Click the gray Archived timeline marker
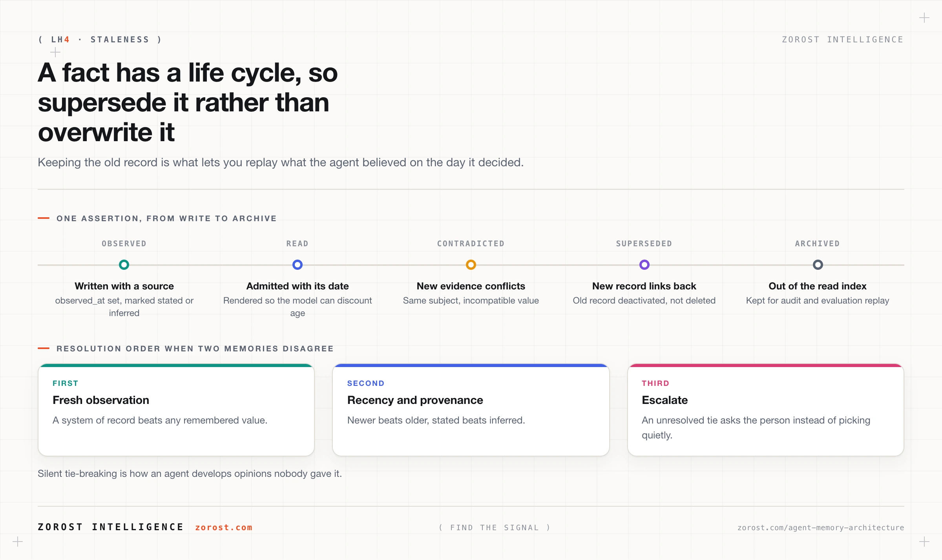Viewport: 942px width, 560px height. point(818,265)
